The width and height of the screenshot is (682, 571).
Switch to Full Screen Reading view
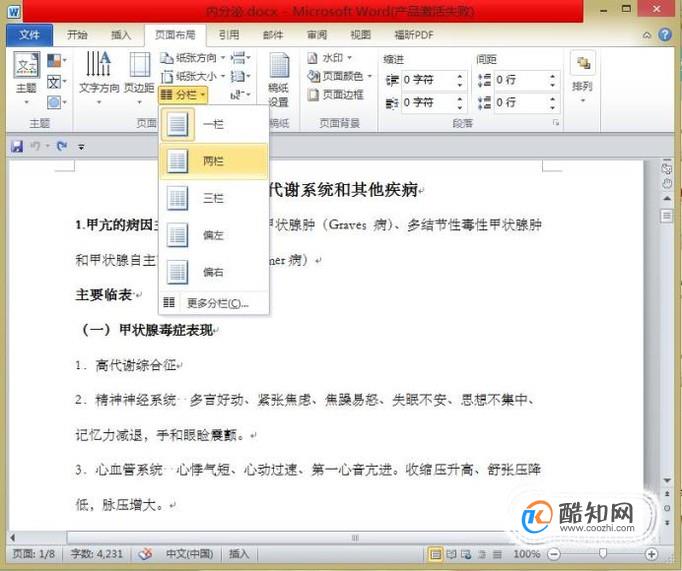tap(451, 554)
